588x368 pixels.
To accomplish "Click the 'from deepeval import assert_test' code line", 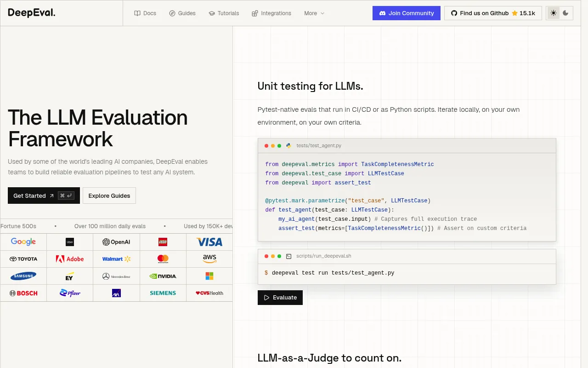I will click(x=318, y=183).
